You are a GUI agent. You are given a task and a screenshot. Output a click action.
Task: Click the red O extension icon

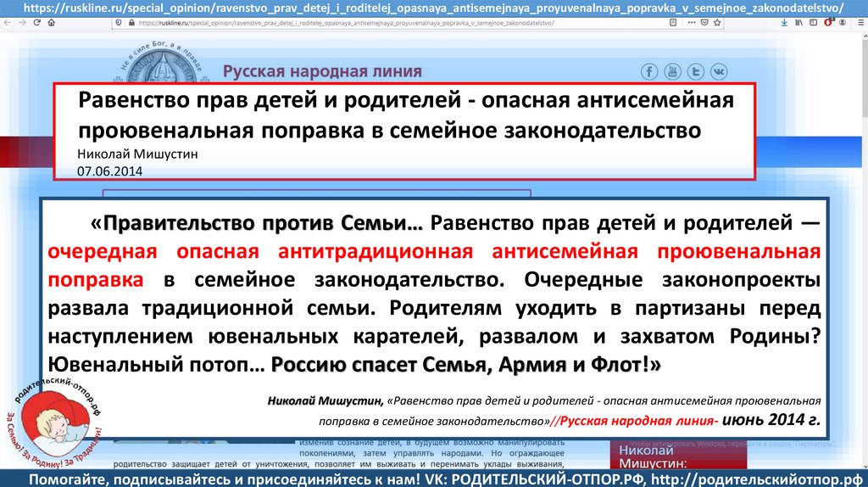tap(828, 23)
